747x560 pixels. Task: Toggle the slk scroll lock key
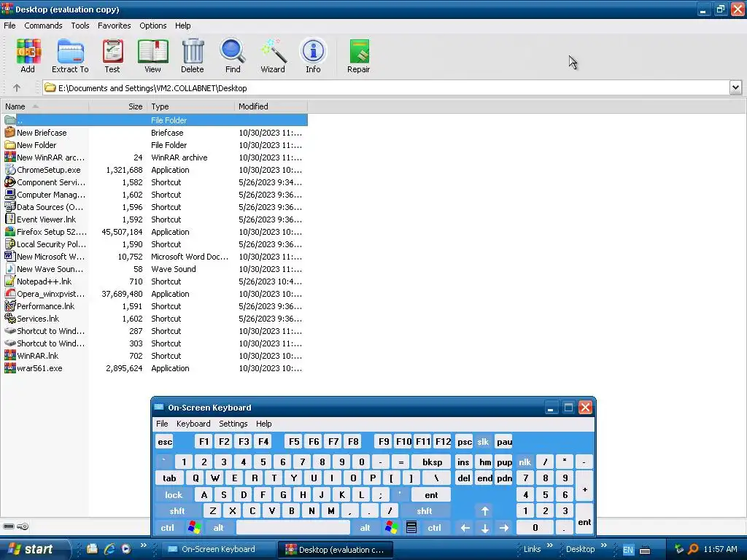(483, 441)
